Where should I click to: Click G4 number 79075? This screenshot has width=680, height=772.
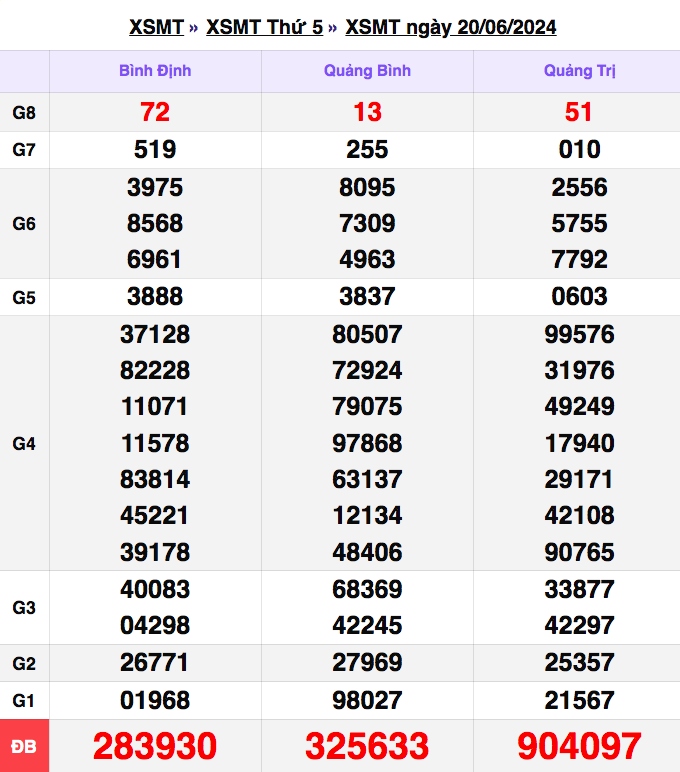tap(367, 407)
